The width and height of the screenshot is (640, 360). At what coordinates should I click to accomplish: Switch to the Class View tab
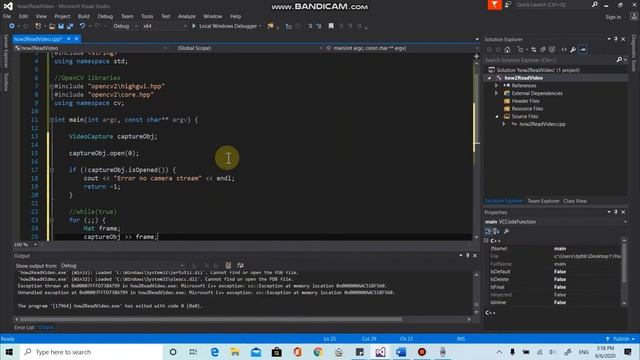pyautogui.click(x=575, y=201)
